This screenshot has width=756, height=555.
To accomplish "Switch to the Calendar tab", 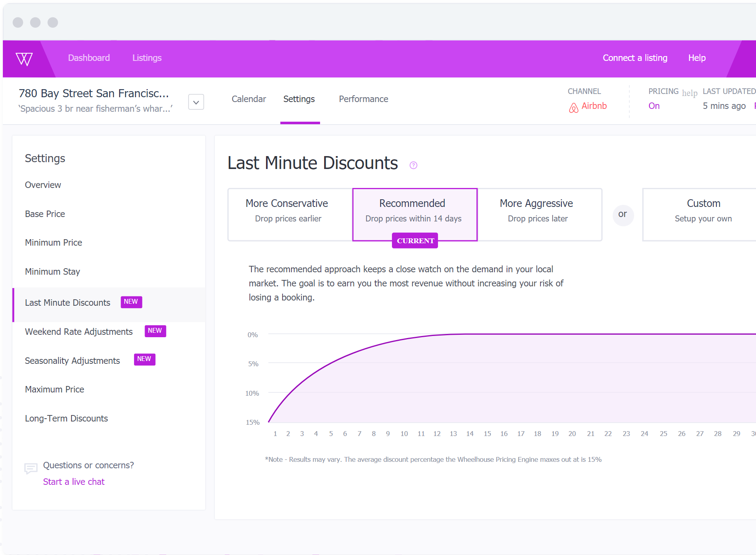I will click(x=249, y=99).
